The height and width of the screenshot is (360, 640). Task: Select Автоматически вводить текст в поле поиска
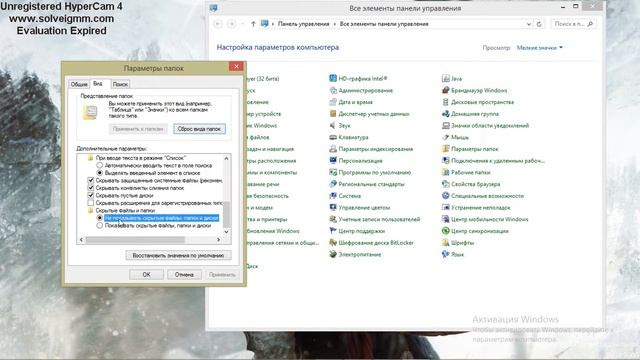click(100, 165)
